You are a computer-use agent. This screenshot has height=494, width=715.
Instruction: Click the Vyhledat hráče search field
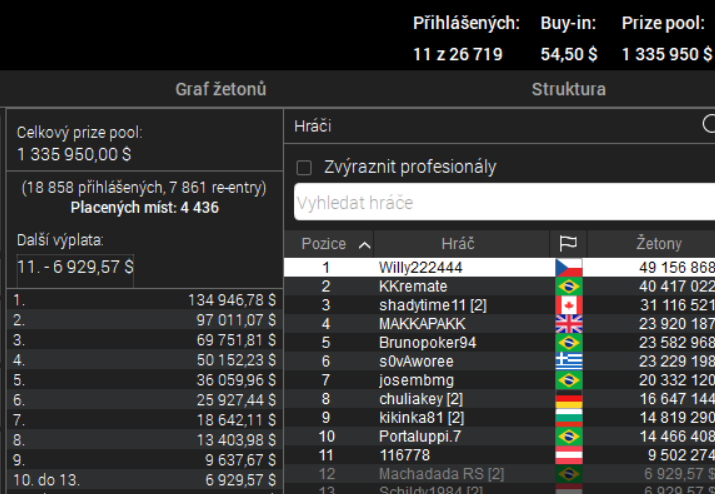point(504,202)
